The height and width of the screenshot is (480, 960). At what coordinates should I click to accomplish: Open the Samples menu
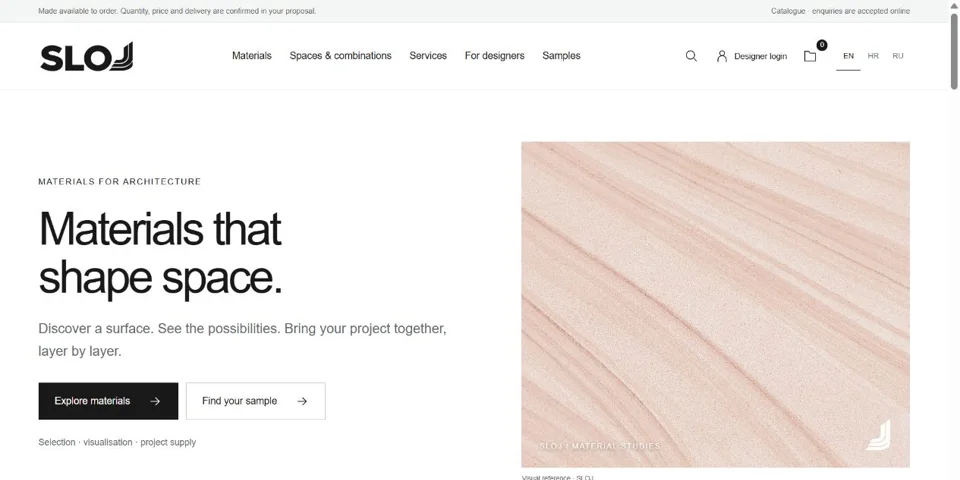[x=561, y=56]
